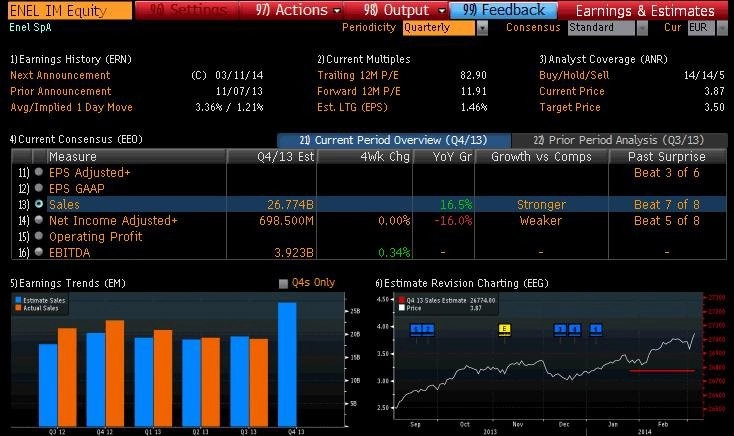734x436 pixels.
Task: Click the Beat 5 of 8 cell
Action: 667,221
